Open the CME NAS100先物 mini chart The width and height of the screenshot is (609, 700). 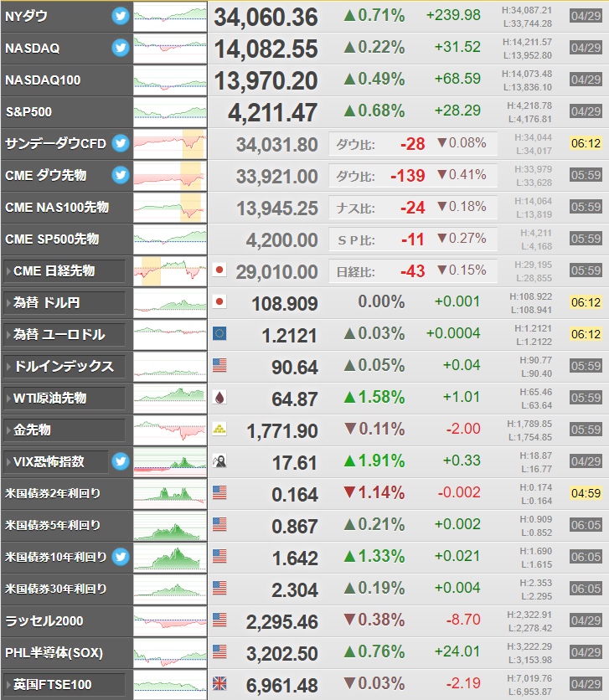pyautogui.click(x=170, y=208)
